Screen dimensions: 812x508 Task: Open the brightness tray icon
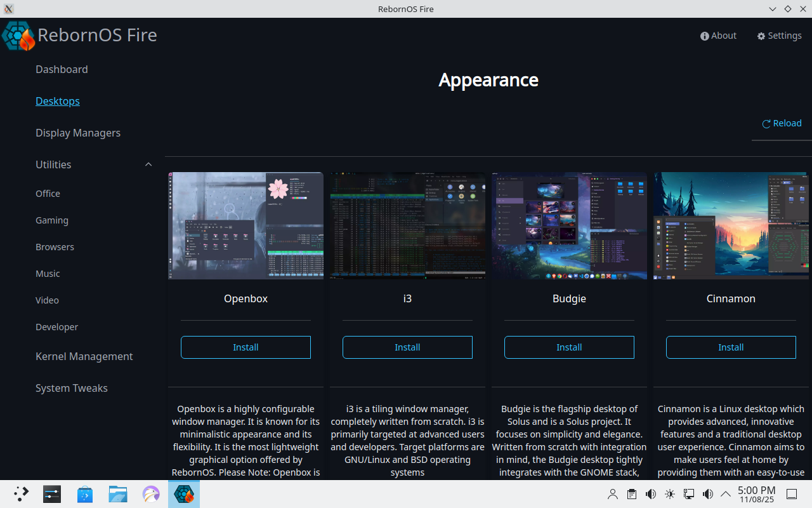(670, 494)
